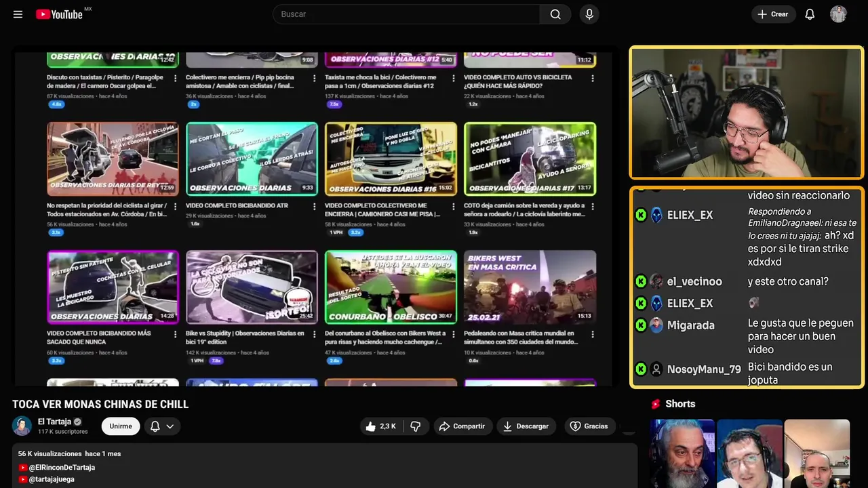The height and width of the screenshot is (488, 868).
Task: Open options for 'Pedaleando con Masa crítica' video
Action: pos(593,335)
